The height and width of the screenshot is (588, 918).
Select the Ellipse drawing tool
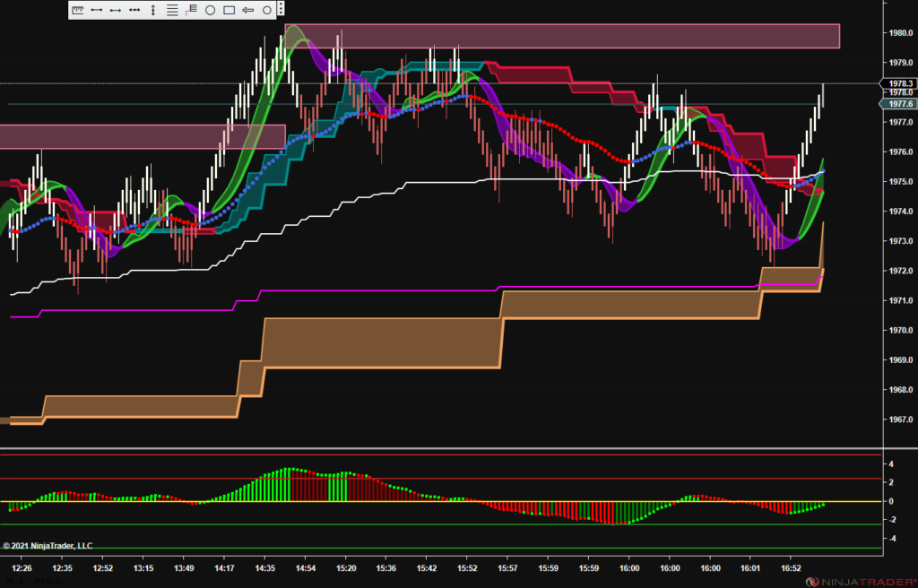click(x=210, y=10)
